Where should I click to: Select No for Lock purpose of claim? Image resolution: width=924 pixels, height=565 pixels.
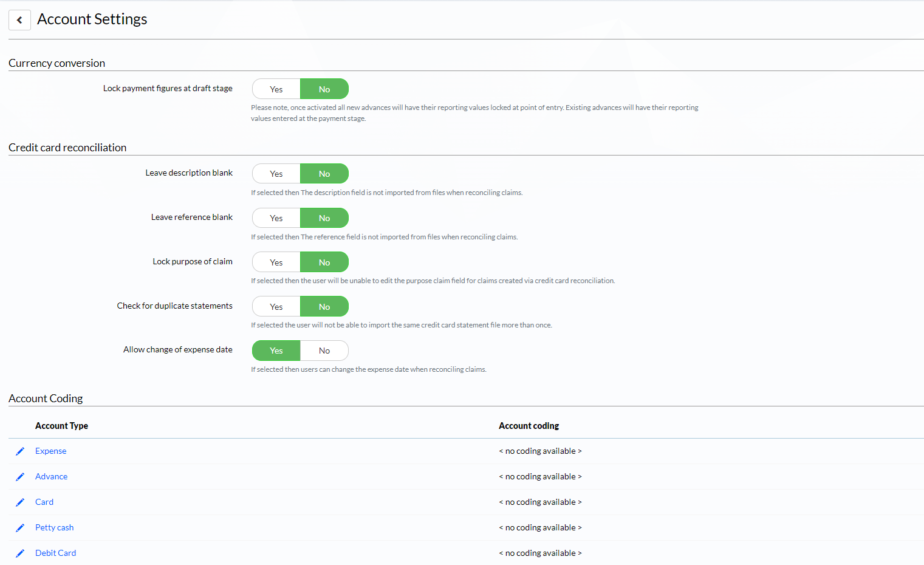coord(324,262)
